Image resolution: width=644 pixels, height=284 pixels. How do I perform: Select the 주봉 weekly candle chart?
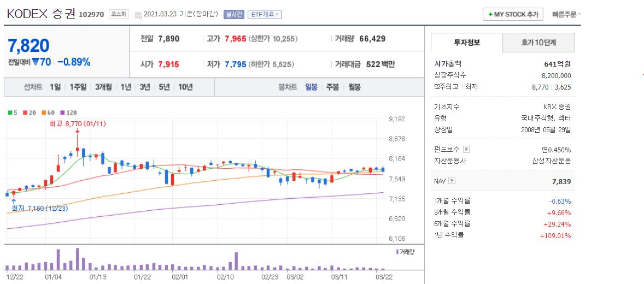[333, 87]
